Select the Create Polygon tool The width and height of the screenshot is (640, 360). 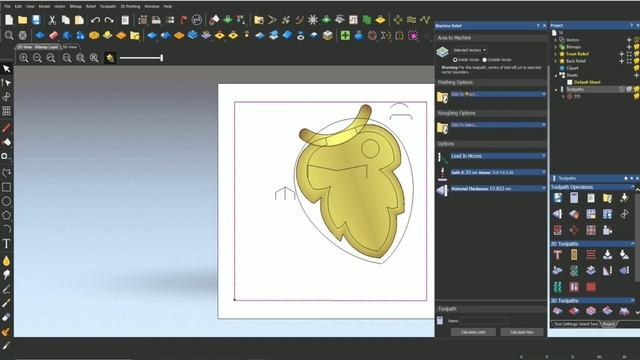[6, 215]
